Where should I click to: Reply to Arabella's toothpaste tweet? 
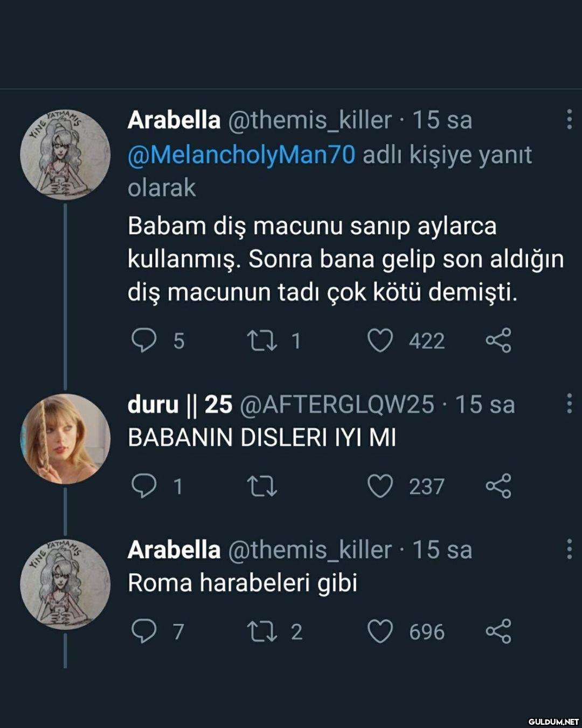coord(144,341)
